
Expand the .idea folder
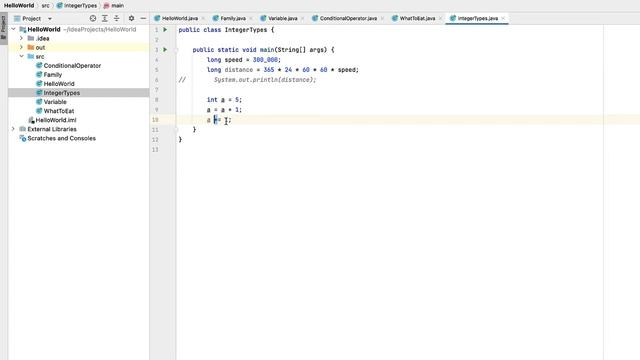[22, 38]
